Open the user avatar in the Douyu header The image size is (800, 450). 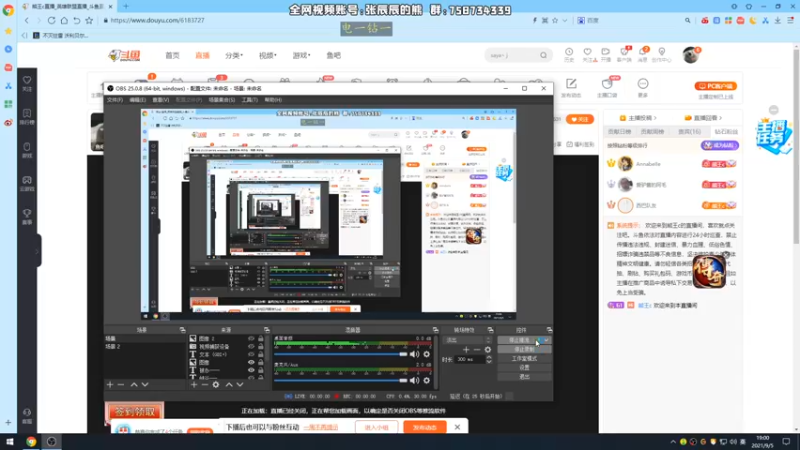(x=691, y=55)
